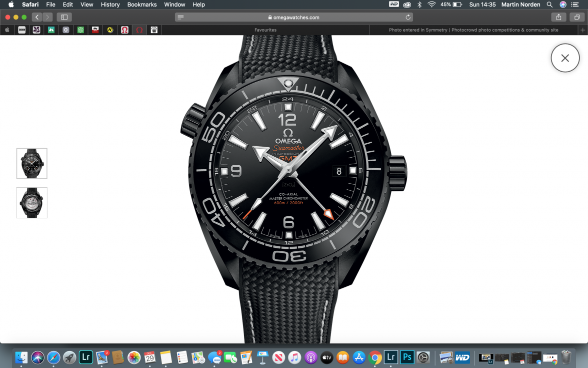Open Reader view in address bar
588x368 pixels.
click(180, 17)
